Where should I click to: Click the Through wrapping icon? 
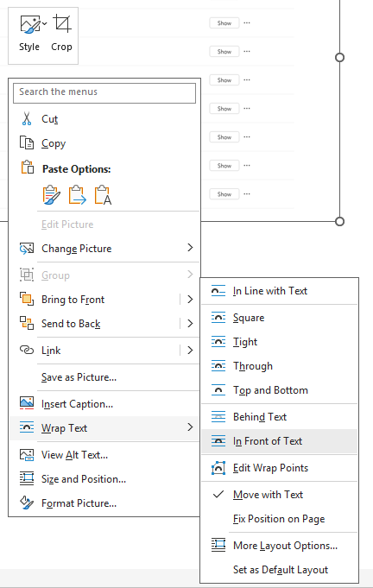[x=218, y=365]
